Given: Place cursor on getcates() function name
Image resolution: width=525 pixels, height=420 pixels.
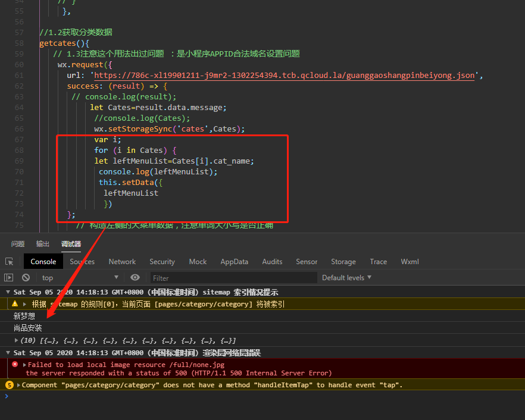Looking at the screenshot, I should click(x=58, y=43).
